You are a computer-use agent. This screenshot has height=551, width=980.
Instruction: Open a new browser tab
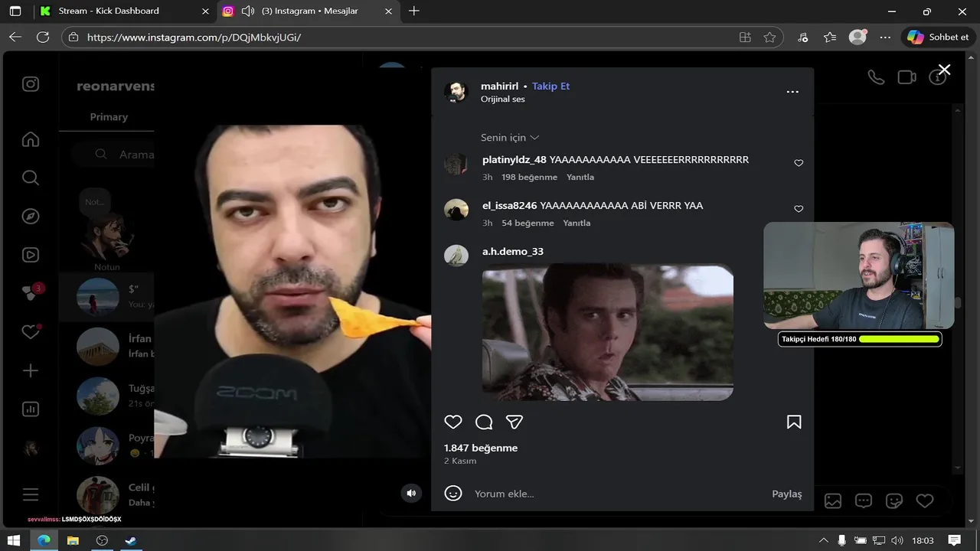(414, 11)
